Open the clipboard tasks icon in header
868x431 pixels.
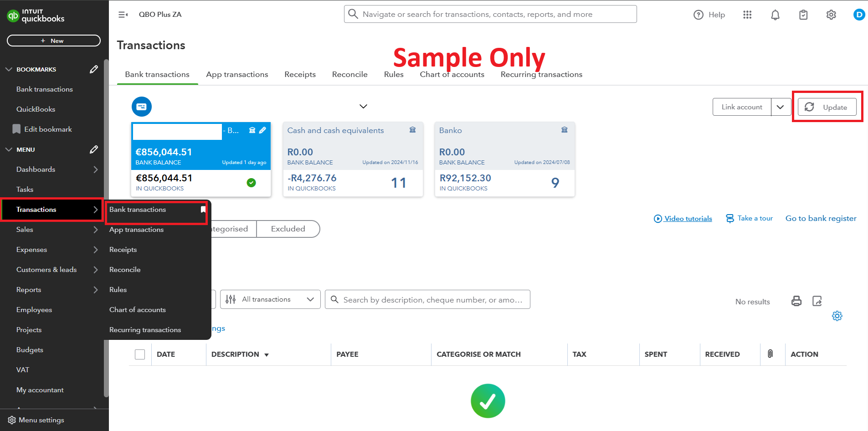[803, 15]
